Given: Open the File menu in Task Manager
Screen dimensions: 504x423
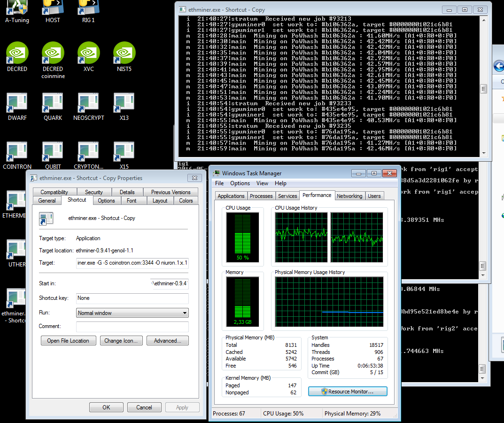Looking at the screenshot, I should point(219,183).
